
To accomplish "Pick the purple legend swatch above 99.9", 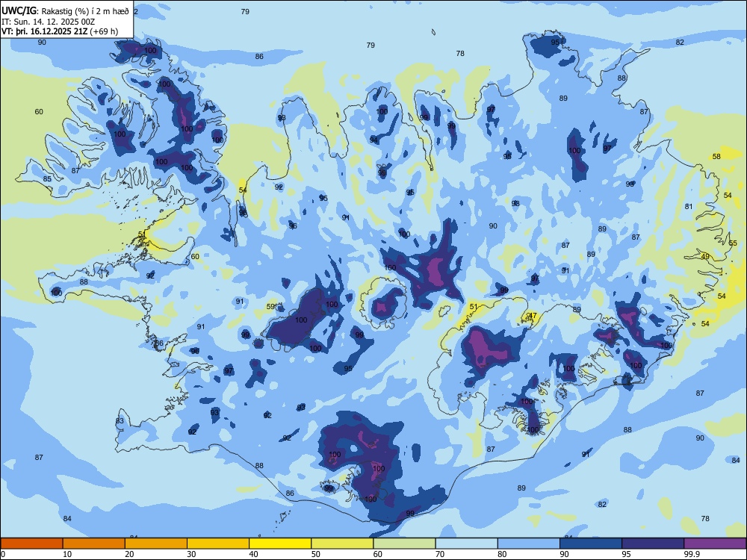I will [x=715, y=544].
